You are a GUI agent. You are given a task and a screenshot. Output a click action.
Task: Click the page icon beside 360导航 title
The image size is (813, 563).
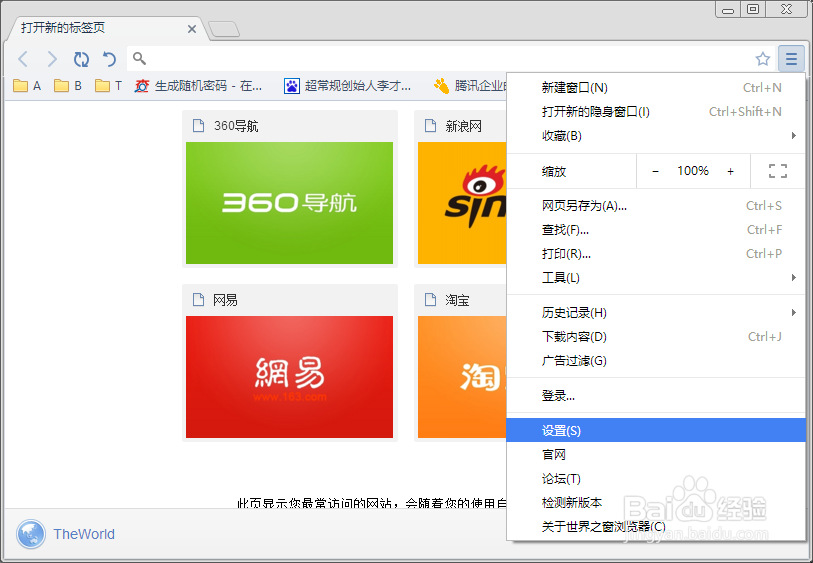click(198, 125)
